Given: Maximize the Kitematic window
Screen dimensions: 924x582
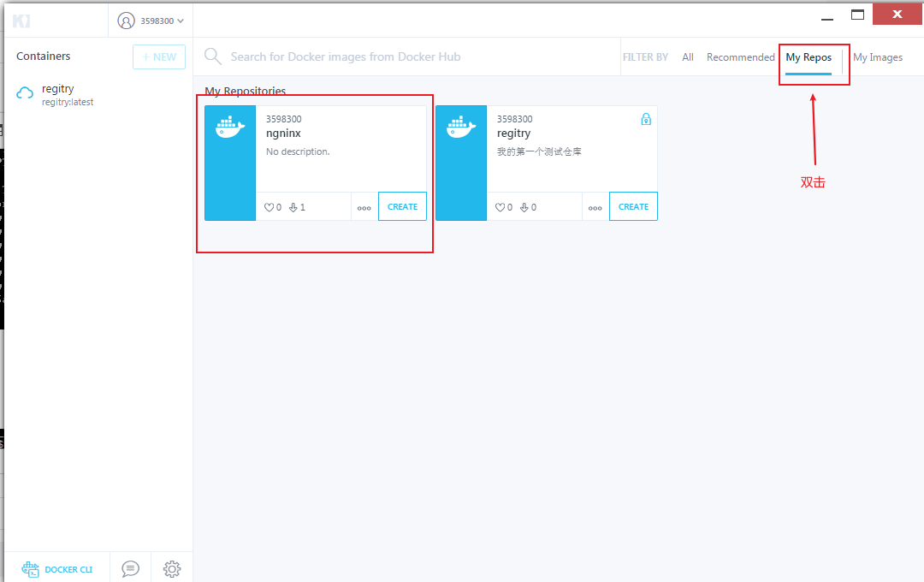Looking at the screenshot, I should [x=858, y=15].
